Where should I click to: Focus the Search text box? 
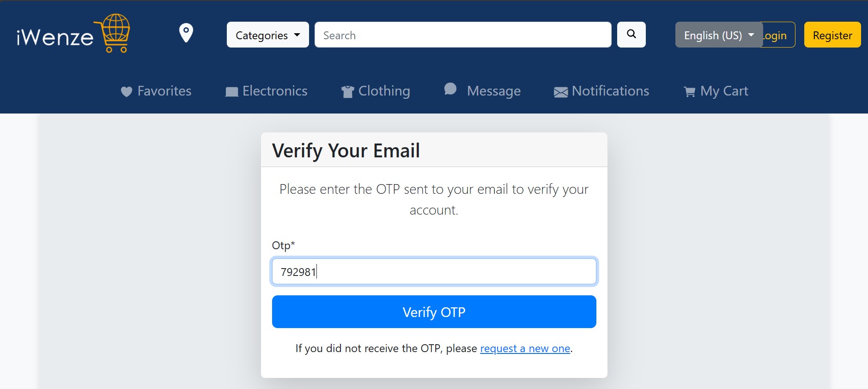[463, 35]
